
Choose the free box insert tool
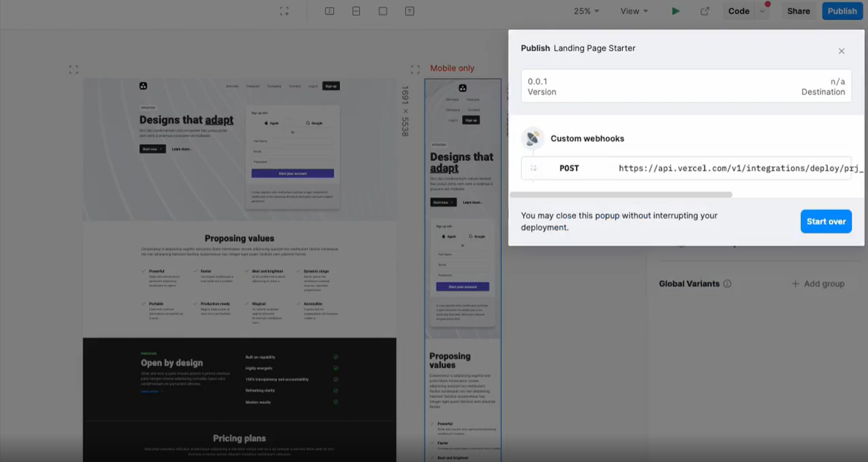[383, 11]
